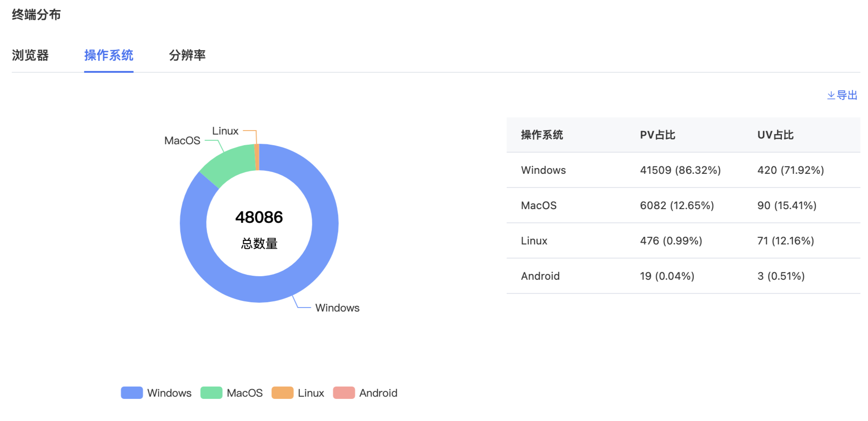
Task: Click the Windows legend label text
Action: 169,393
